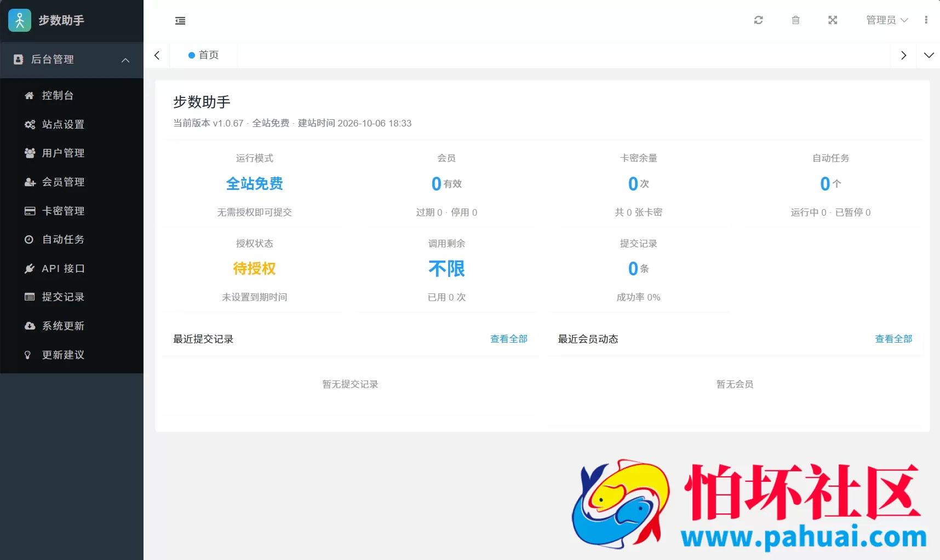The image size is (940, 560).
Task: Click the 全站免费 run mode value
Action: pyautogui.click(x=255, y=183)
